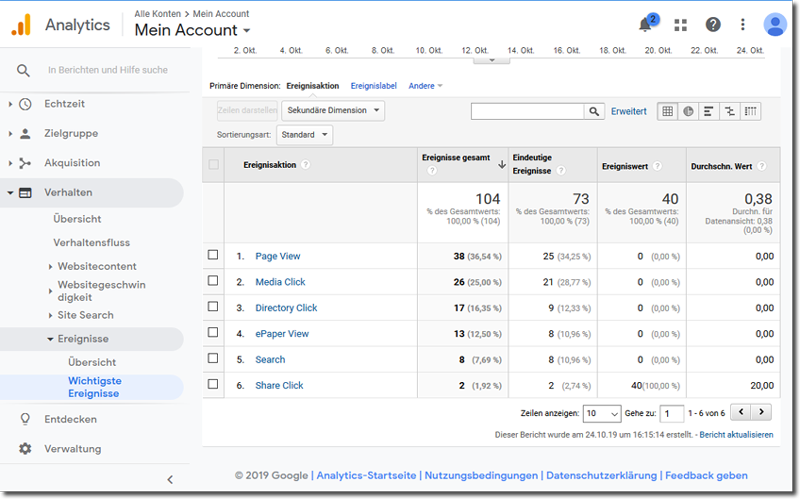The height and width of the screenshot is (499, 800).
Task: Click the Verhalten layout icon
Action: [x=25, y=193]
